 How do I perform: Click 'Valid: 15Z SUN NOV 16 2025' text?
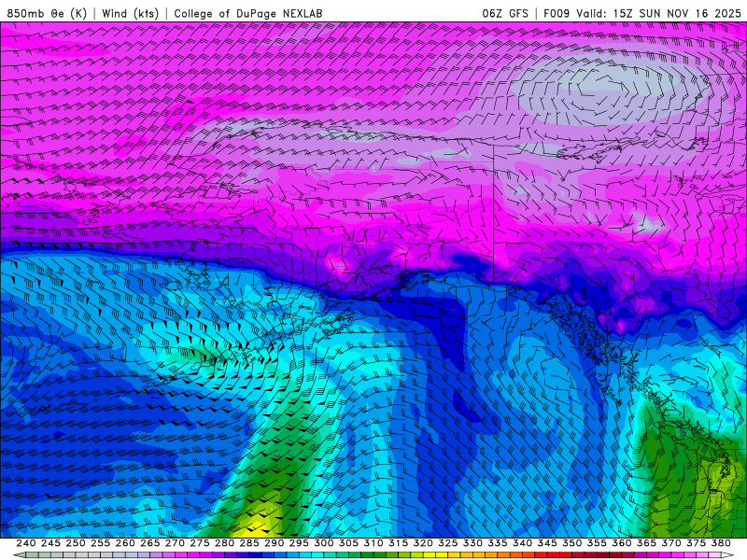(x=659, y=13)
